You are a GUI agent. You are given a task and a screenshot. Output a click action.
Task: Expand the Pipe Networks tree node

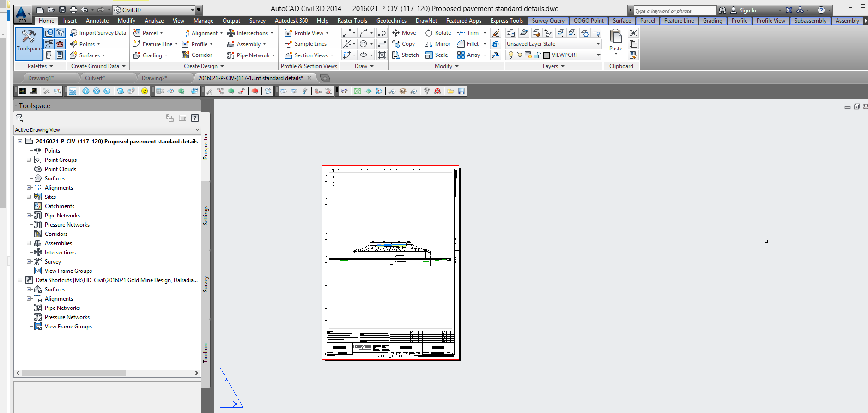coord(29,216)
